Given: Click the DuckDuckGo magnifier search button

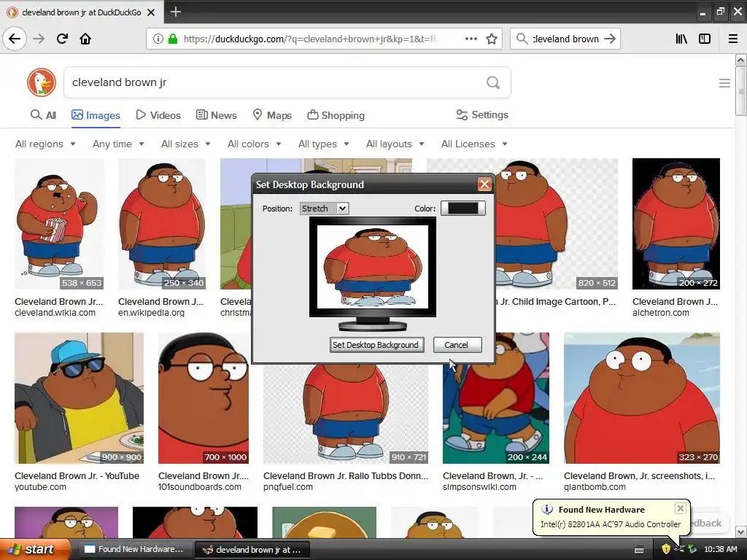Looking at the screenshot, I should pos(493,83).
